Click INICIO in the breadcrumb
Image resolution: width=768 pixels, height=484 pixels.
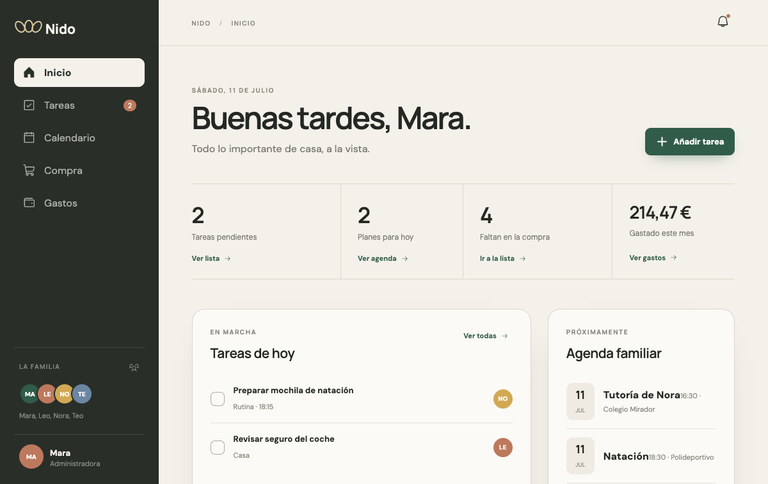coord(243,23)
